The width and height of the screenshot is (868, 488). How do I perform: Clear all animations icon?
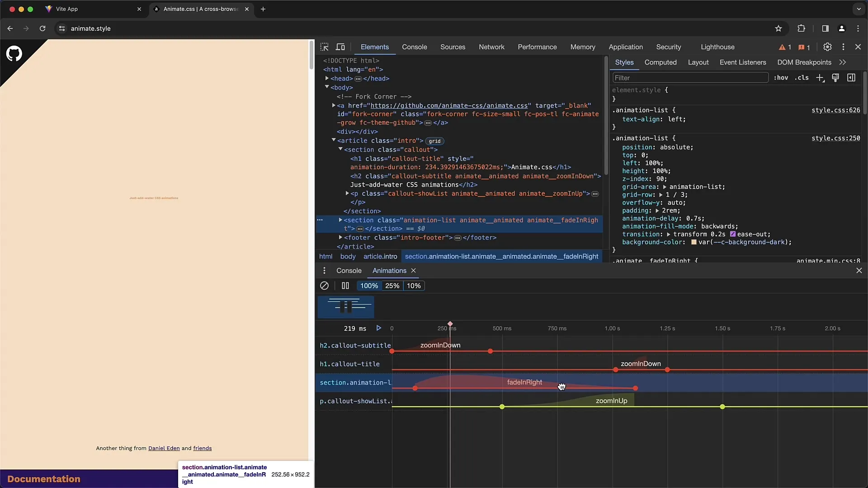point(324,286)
